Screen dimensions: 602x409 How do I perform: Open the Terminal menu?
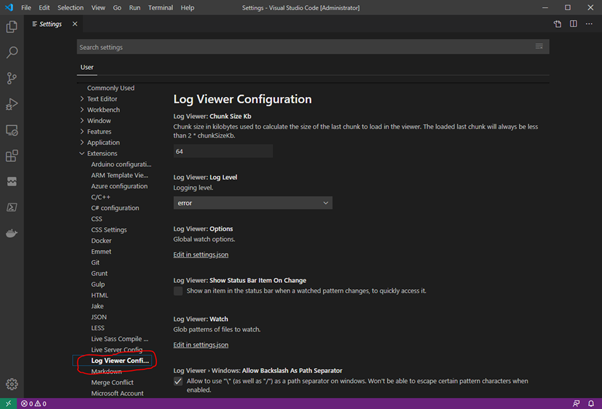[160, 7]
